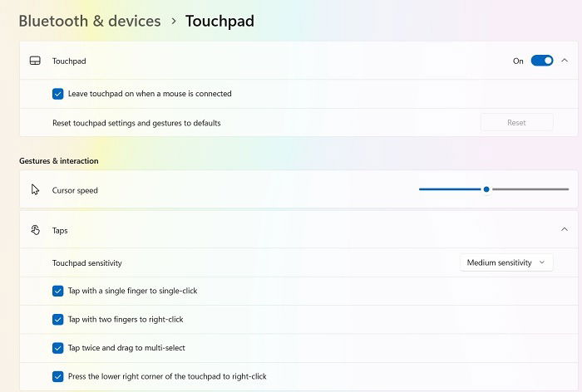Collapse the Taps section chevron
Image resolution: width=582 pixels, height=392 pixels.
(565, 229)
